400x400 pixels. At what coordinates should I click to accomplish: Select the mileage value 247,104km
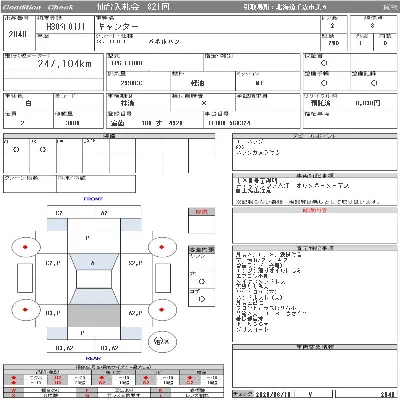pos(65,63)
